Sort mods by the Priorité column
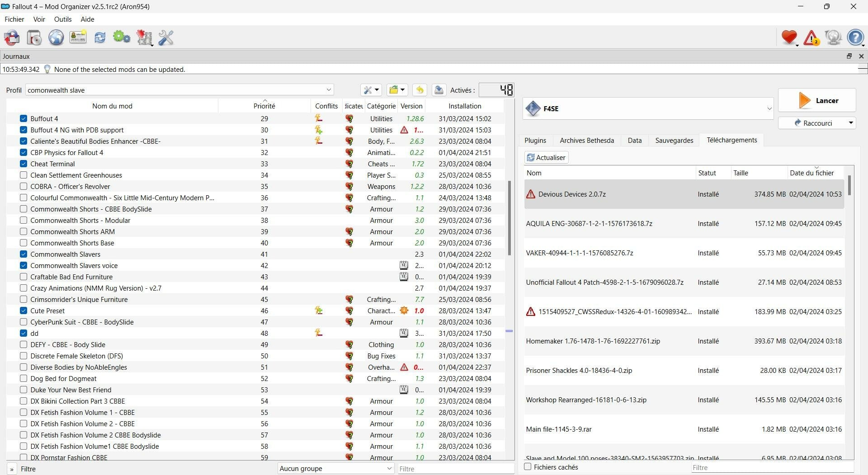Screen dimensions: 868x475 [264, 106]
